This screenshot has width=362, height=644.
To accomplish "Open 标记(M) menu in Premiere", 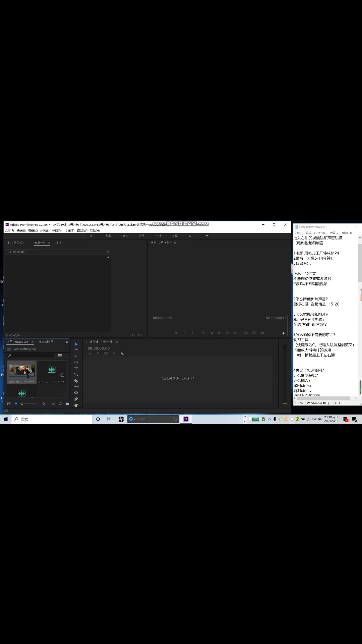I will (x=57, y=231).
